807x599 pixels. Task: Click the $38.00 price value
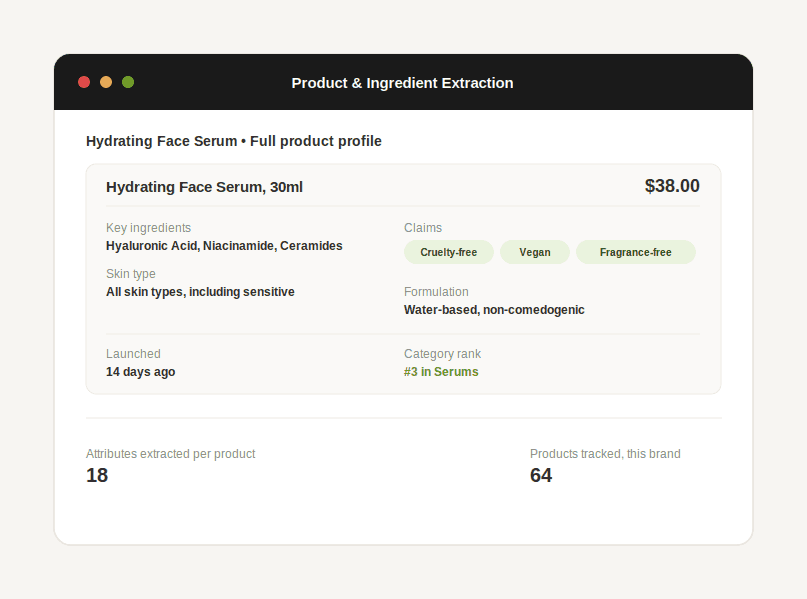672,186
